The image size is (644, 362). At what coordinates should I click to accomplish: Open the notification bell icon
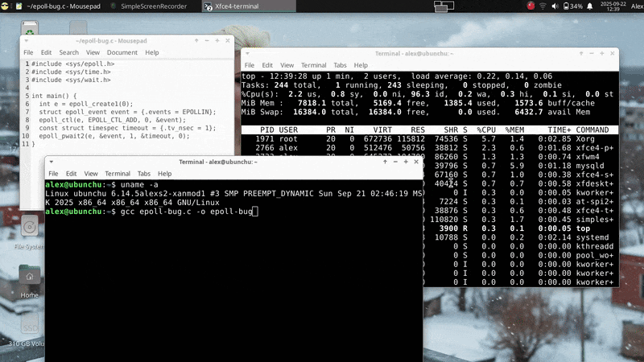point(590,6)
